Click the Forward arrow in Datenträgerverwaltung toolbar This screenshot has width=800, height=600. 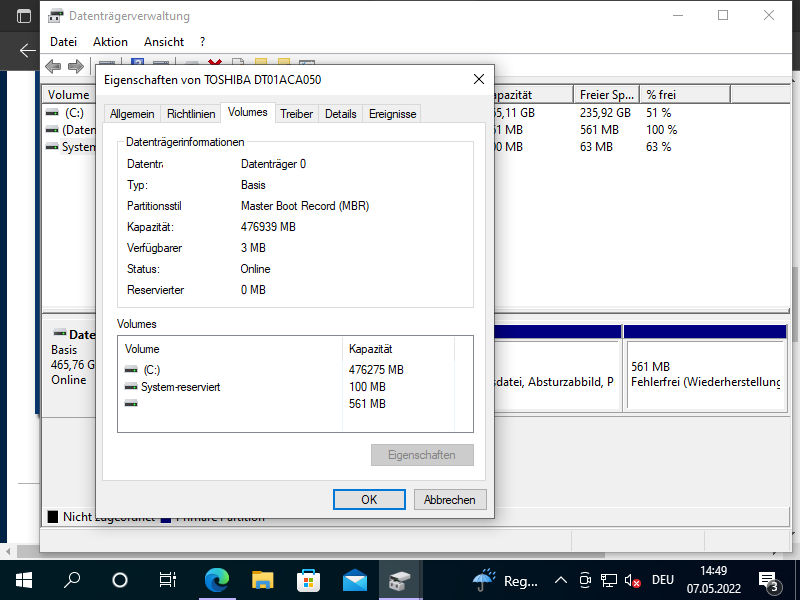point(76,66)
